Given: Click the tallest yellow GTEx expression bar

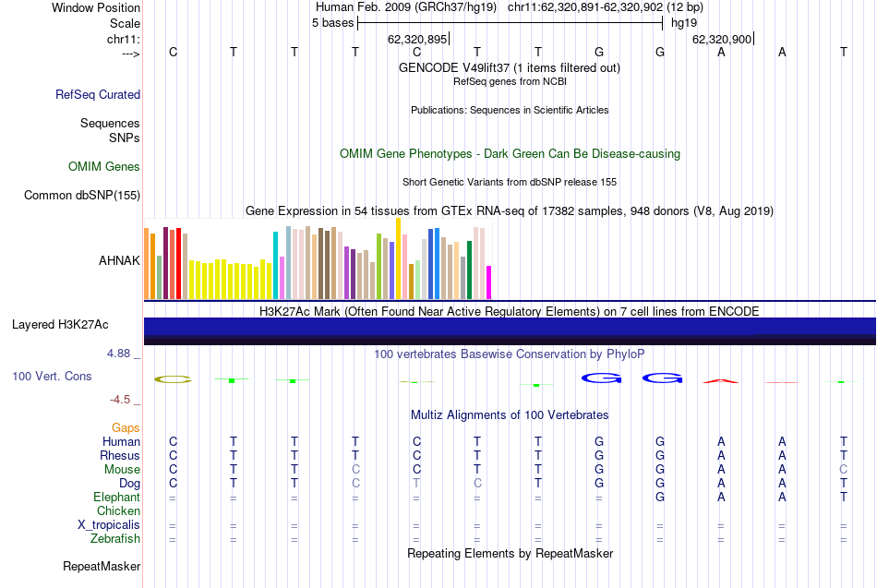Looking at the screenshot, I should (398, 258).
